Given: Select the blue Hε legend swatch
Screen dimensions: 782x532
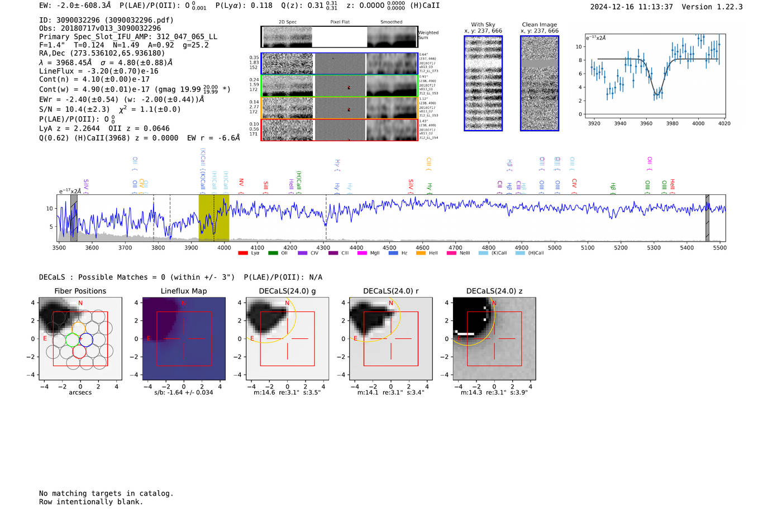Looking at the screenshot, I should point(393,253).
